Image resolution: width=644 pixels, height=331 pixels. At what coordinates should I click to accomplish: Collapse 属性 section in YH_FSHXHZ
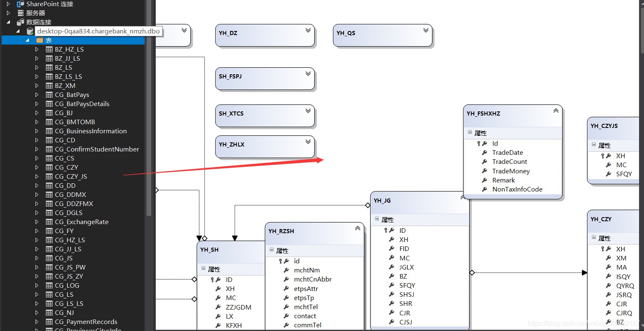click(470, 132)
